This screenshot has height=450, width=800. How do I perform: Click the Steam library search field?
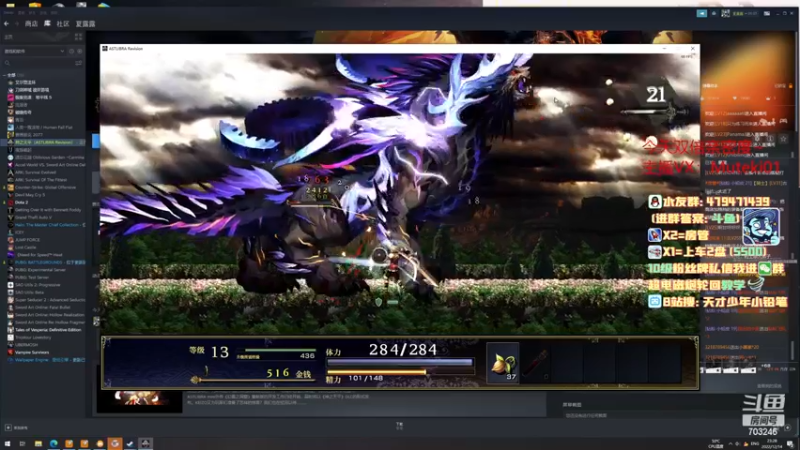tap(38, 63)
